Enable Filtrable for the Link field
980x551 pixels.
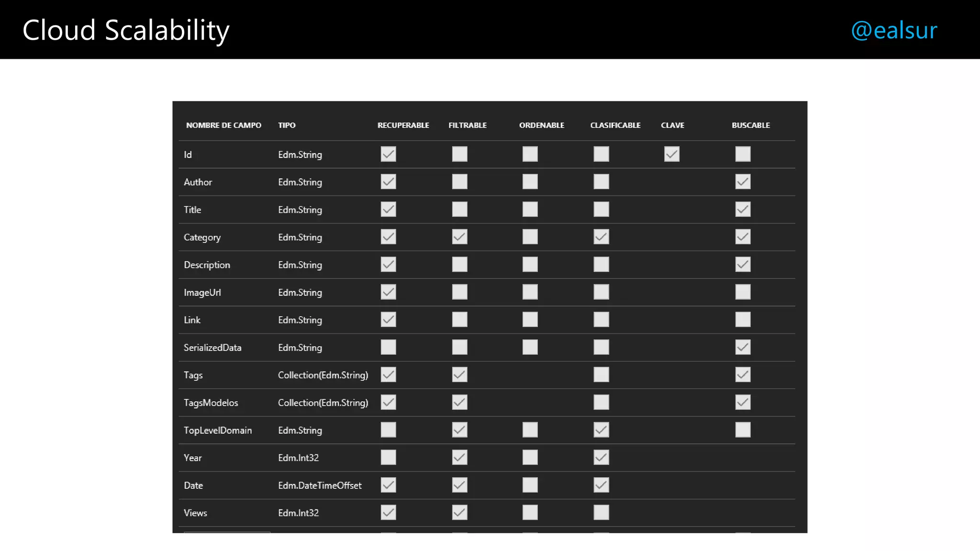pos(459,320)
